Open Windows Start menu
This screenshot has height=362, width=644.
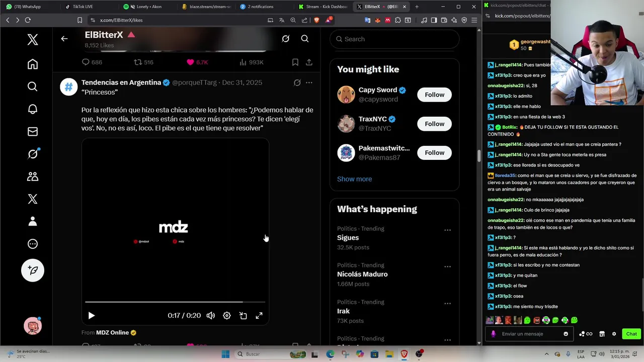pyautogui.click(x=226, y=354)
